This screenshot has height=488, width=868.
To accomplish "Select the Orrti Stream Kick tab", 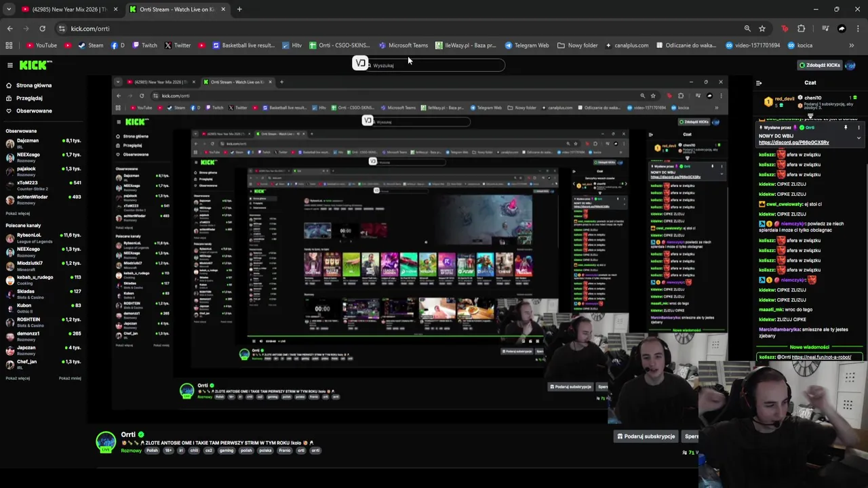I will coord(176,9).
